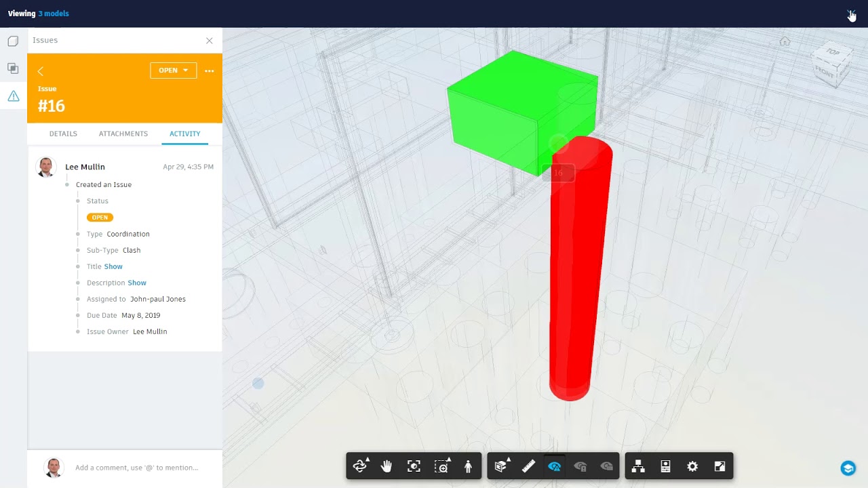The width and height of the screenshot is (868, 488).
Task: Open the Models panel in sidebar
Action: point(13,41)
